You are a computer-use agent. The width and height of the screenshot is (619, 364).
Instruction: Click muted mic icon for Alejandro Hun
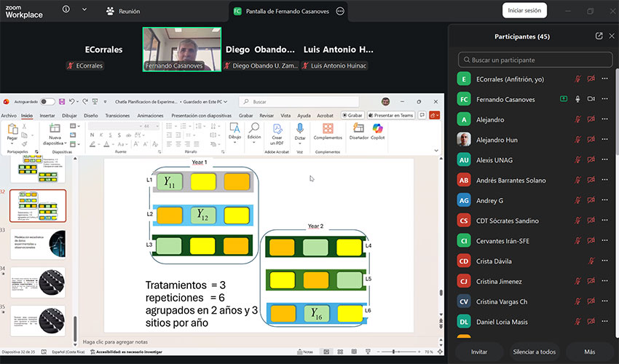pyautogui.click(x=577, y=140)
